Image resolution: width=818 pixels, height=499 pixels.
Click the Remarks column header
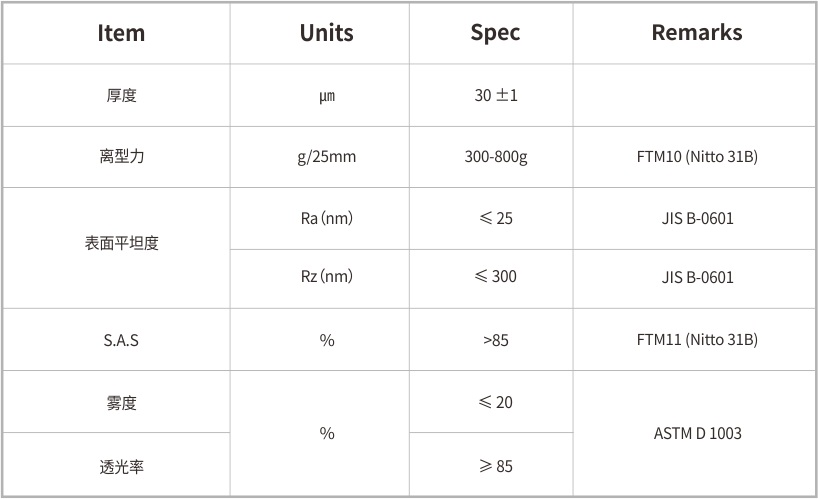pos(696,33)
